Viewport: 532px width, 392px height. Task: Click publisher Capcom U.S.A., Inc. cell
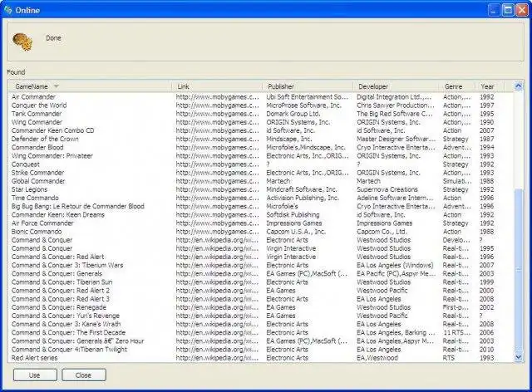point(296,232)
